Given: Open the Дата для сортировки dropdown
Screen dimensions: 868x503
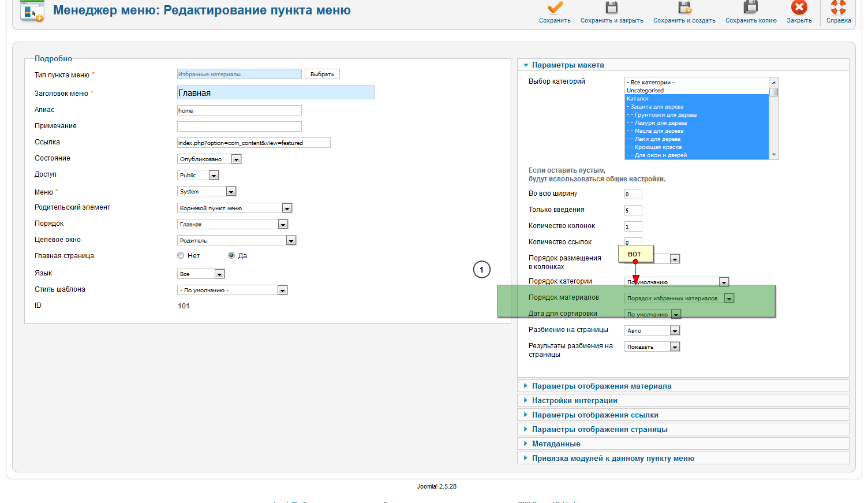Looking at the screenshot, I should pyautogui.click(x=653, y=314).
